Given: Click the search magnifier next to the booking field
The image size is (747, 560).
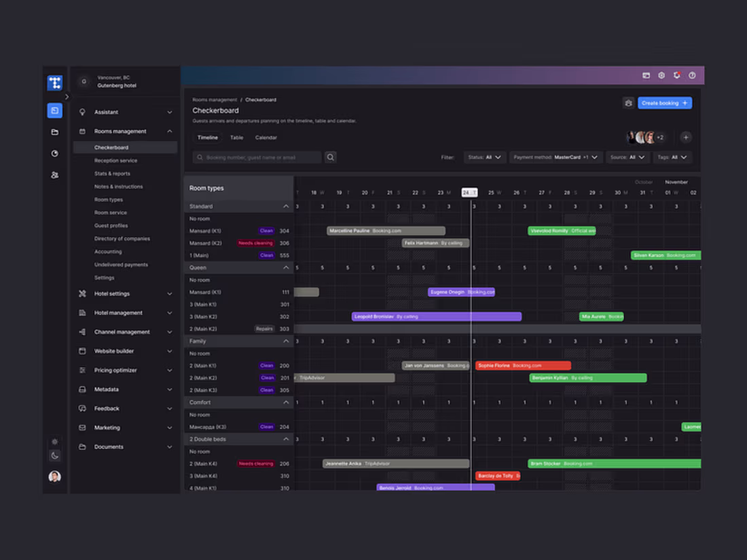Looking at the screenshot, I should (x=331, y=156).
